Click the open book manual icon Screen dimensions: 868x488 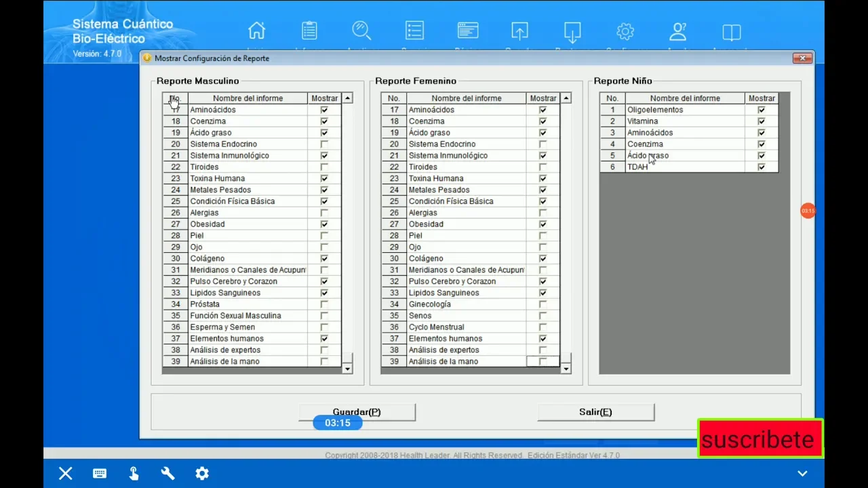731,32
